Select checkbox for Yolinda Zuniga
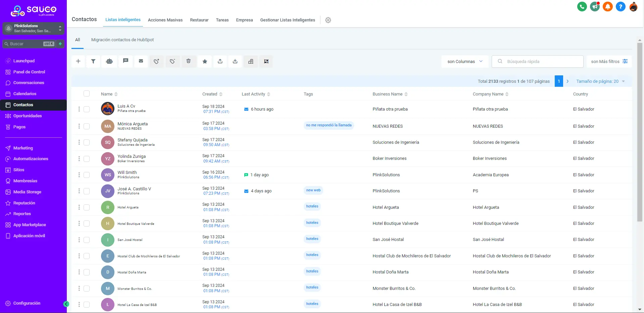The height and width of the screenshot is (313, 644). [x=87, y=159]
